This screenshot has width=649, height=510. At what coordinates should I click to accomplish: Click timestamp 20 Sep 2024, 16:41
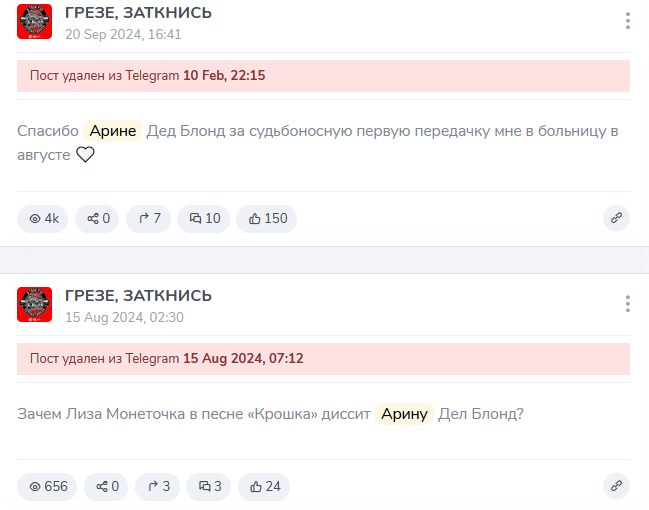123,34
